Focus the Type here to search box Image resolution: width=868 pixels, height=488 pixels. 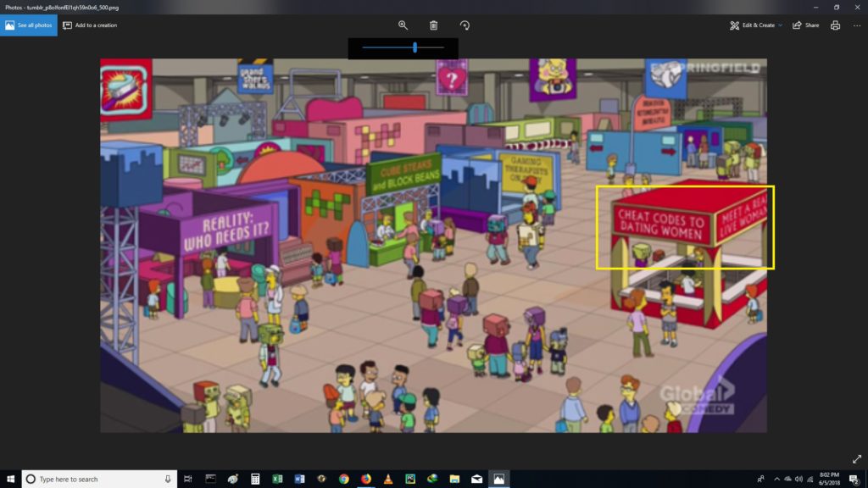point(100,480)
